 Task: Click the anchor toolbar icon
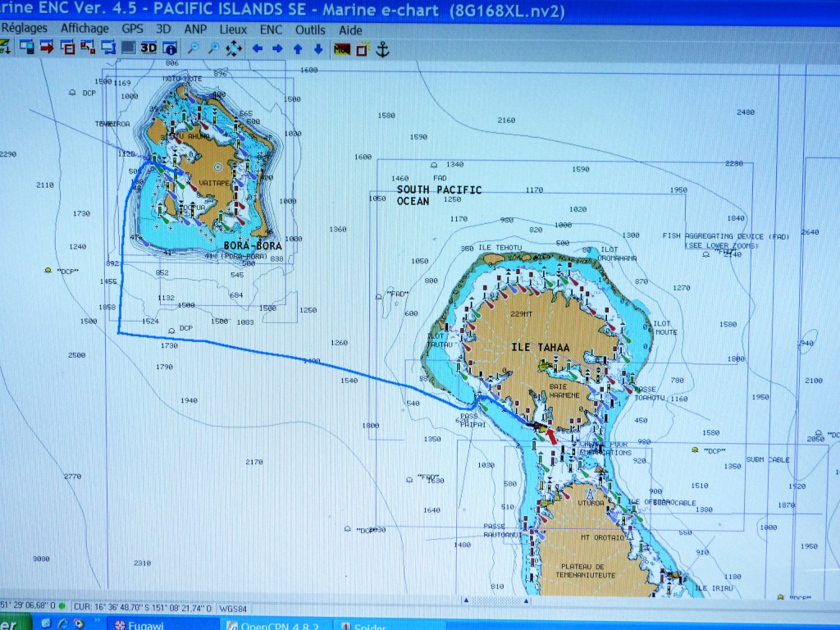pyautogui.click(x=382, y=50)
